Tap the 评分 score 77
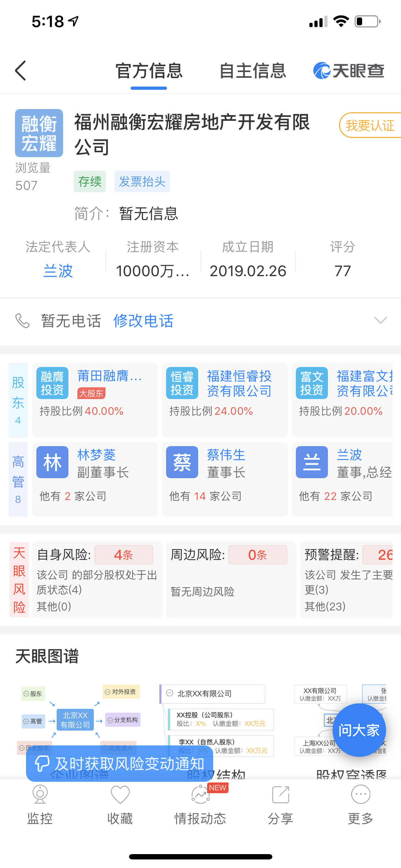Image resolution: width=401 pixels, height=868 pixels. pyautogui.click(x=343, y=271)
